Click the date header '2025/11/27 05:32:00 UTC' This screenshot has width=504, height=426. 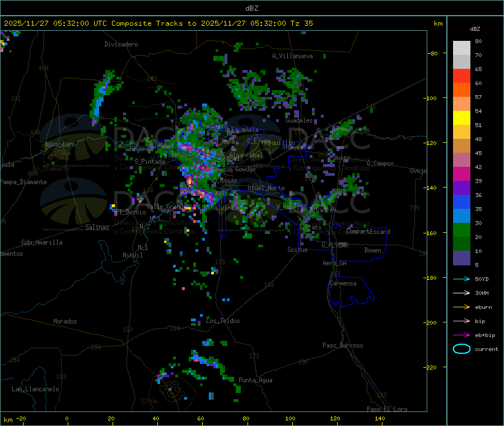pyautogui.click(x=55, y=24)
